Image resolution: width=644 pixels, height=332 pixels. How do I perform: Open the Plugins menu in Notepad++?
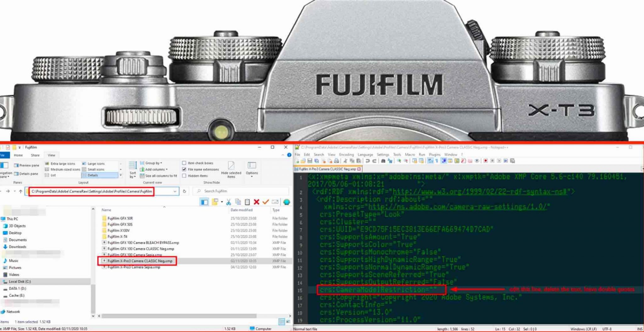[434, 155]
